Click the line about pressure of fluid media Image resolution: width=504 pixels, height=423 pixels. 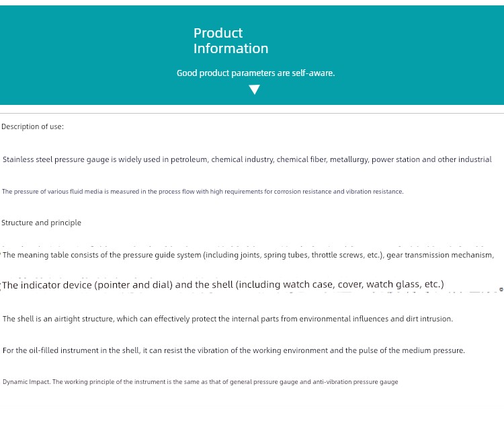202,192
